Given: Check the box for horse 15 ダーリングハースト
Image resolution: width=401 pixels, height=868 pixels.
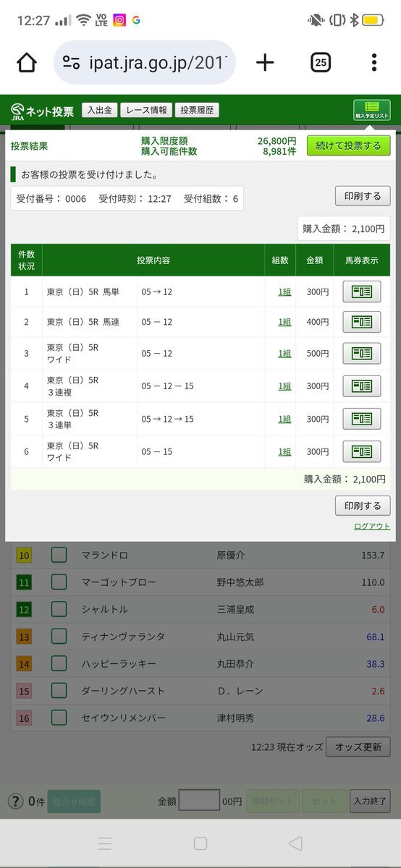Looking at the screenshot, I should 59,691.
